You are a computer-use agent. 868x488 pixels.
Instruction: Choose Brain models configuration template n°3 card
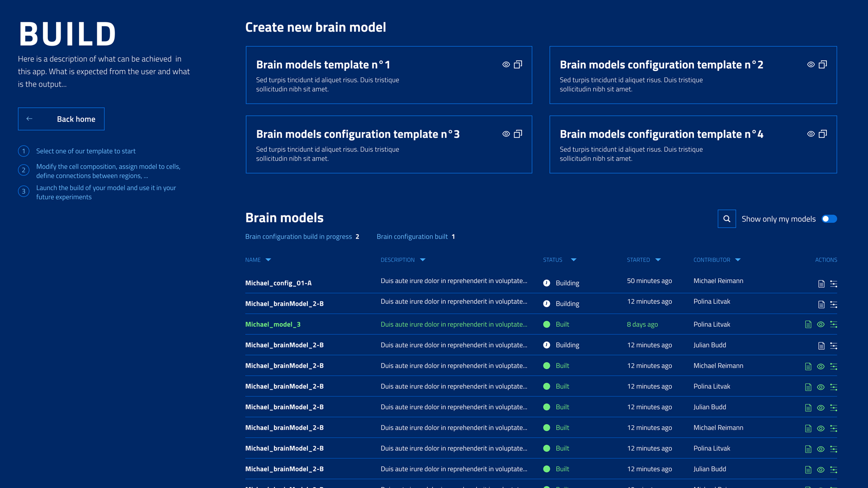tap(389, 145)
